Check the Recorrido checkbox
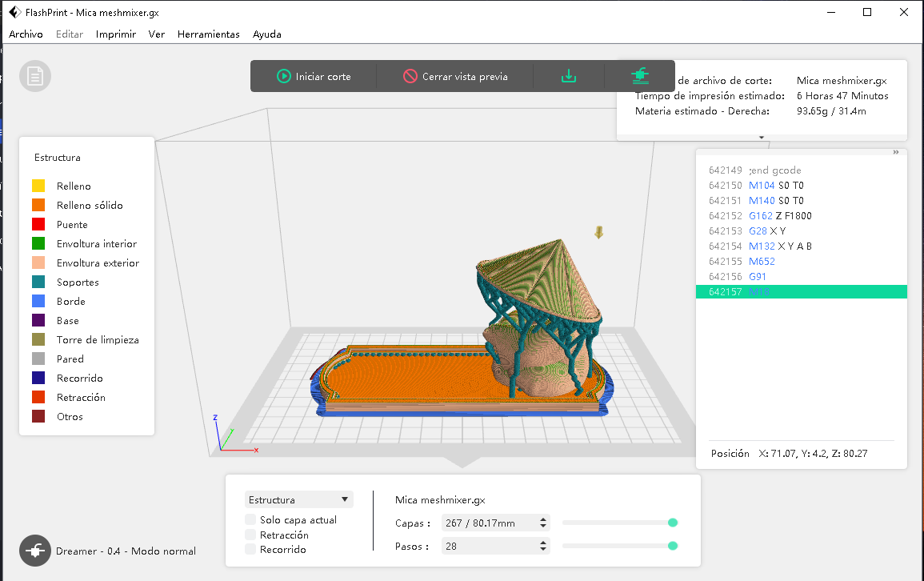The height and width of the screenshot is (581, 924). [251, 549]
